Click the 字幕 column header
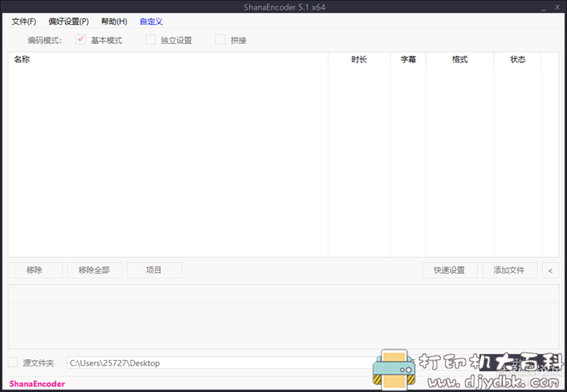The width and height of the screenshot is (567, 392). coord(408,60)
